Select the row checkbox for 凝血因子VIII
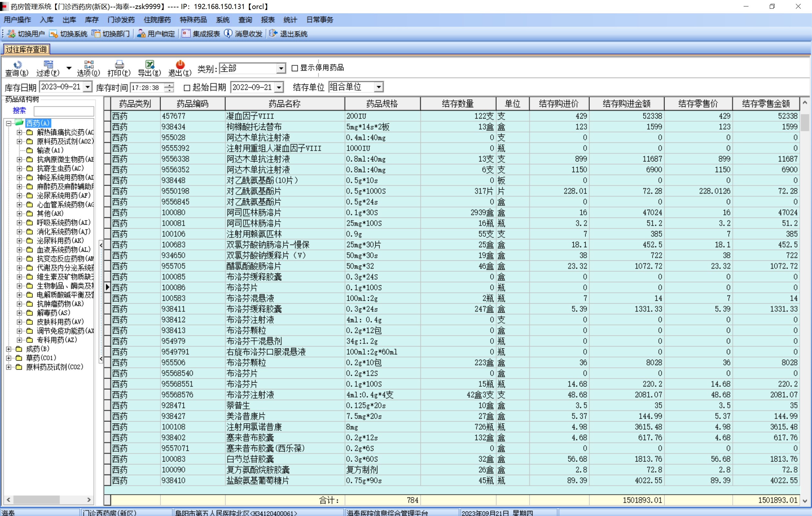Viewport: 812px width, 516px height. coord(107,116)
